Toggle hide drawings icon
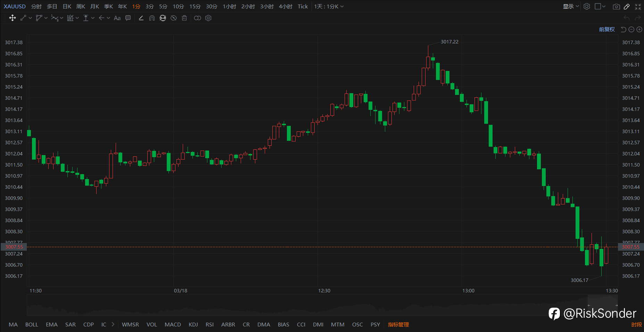This screenshot has width=644, height=332. (x=174, y=18)
